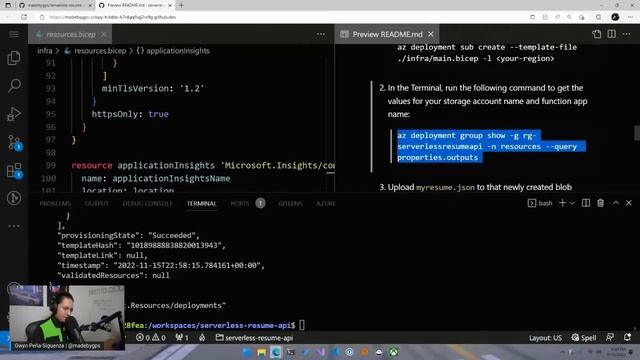
Task: Open the Source Control view
Action: click(x=14, y=142)
